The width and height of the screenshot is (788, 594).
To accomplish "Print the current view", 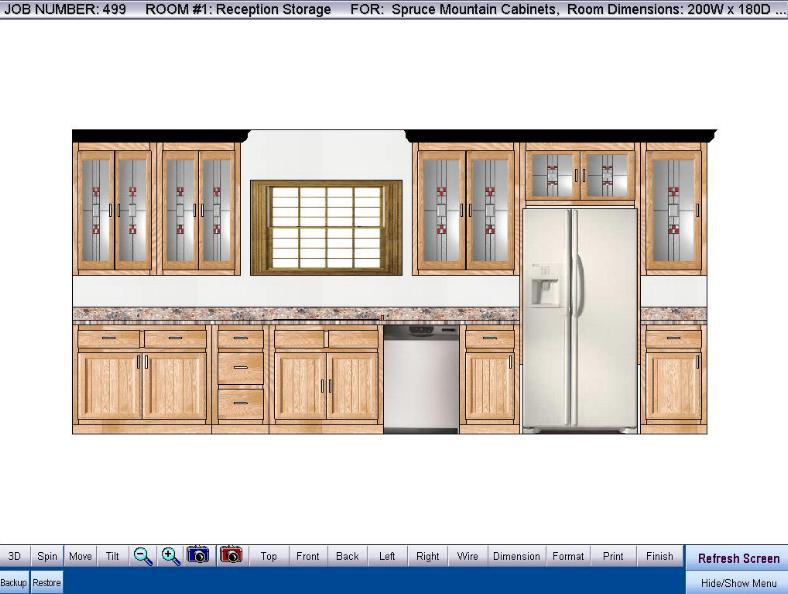I will point(613,556).
